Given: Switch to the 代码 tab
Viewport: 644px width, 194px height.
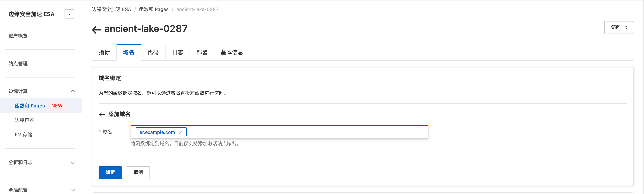Looking at the screenshot, I should (x=153, y=52).
